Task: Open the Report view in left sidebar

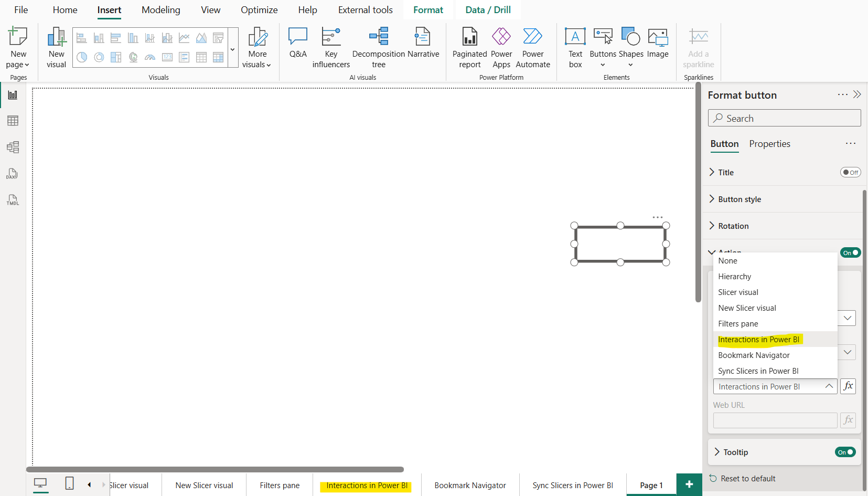Action: click(x=13, y=95)
